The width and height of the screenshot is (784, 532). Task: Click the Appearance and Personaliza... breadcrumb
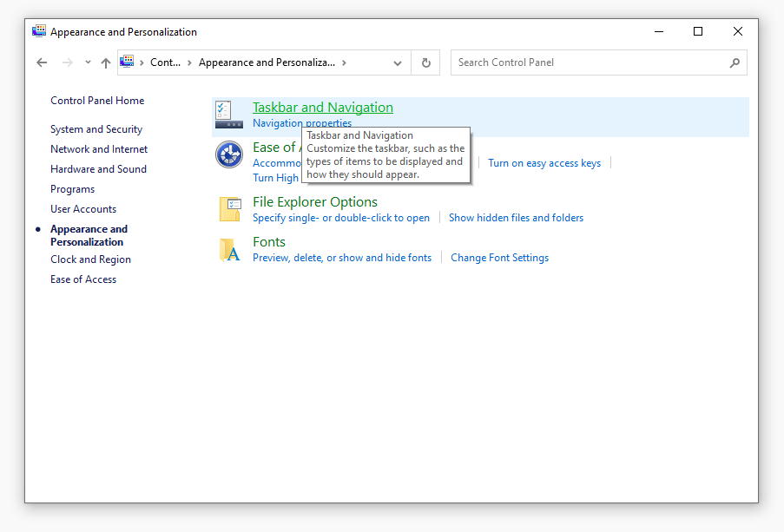(267, 62)
